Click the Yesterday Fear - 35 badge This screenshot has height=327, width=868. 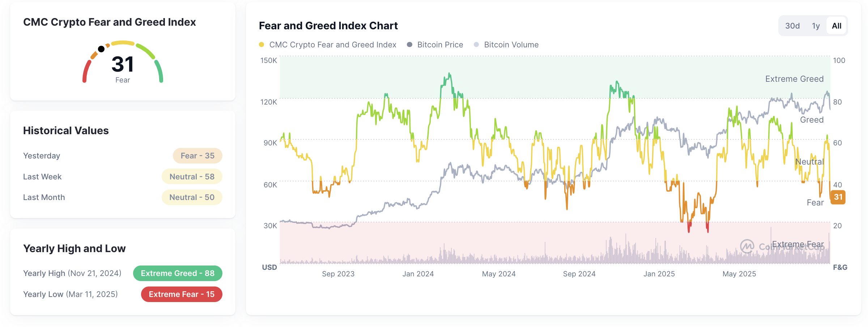197,156
